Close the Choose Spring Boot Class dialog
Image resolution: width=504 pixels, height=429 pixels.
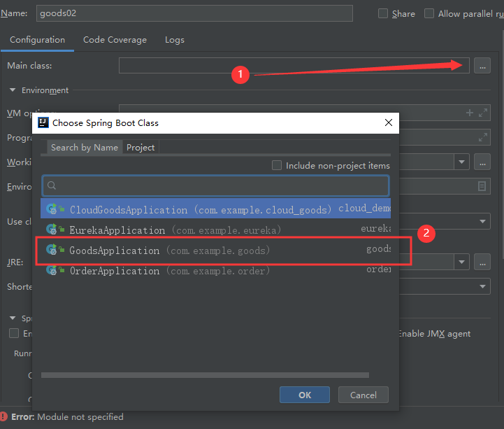click(x=388, y=122)
